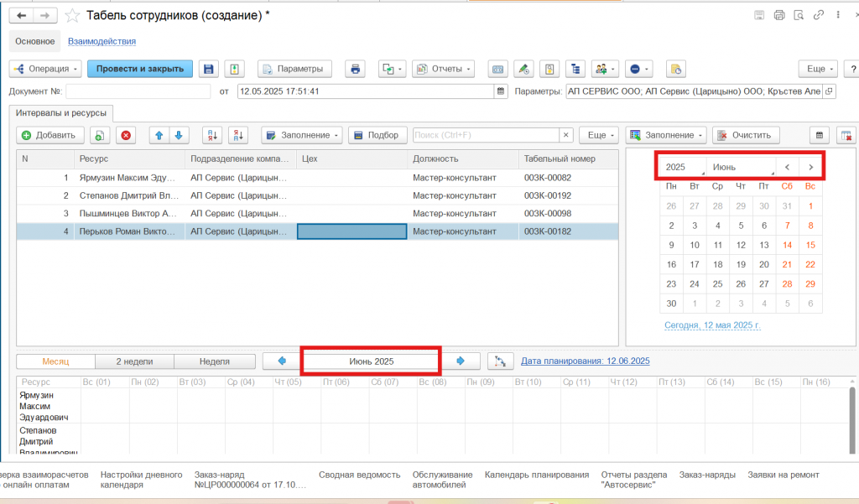Open the calendar picker beside the document date
The height and width of the screenshot is (504, 859).
coord(501,91)
